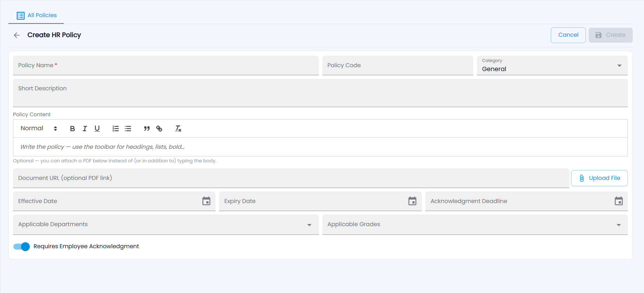Open the Expiry Date calendar picker
This screenshot has height=293, width=644.
[x=412, y=201]
